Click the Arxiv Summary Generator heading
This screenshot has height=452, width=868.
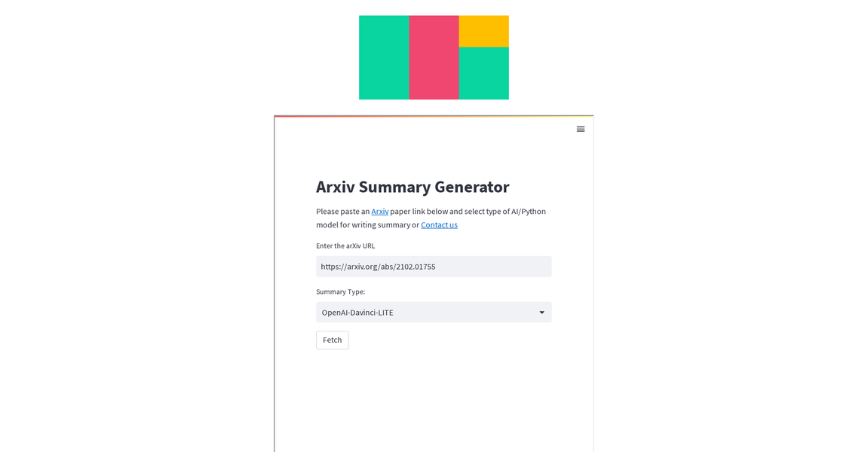413,187
